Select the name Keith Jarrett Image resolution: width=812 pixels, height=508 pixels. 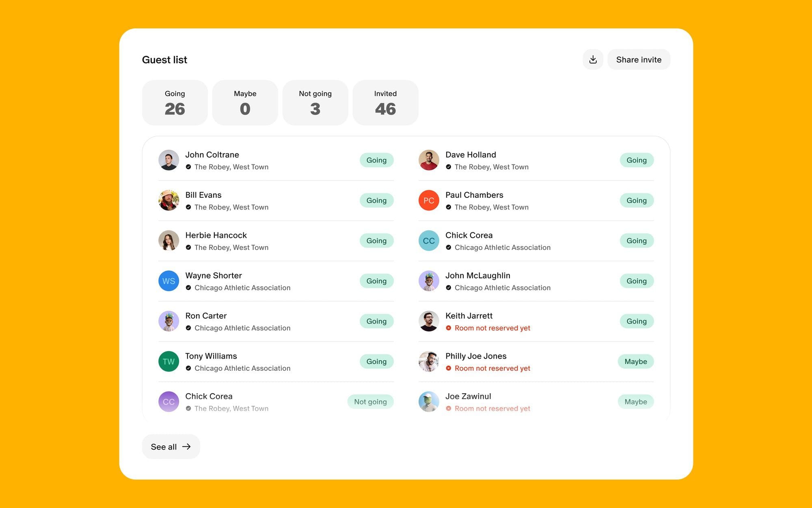[x=469, y=316]
